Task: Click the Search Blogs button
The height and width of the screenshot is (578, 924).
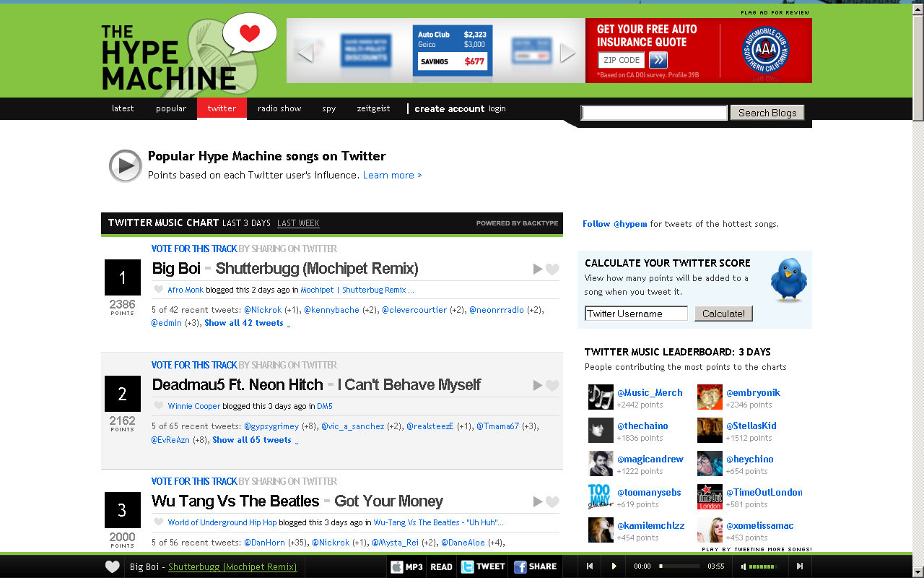Action: pos(767,113)
